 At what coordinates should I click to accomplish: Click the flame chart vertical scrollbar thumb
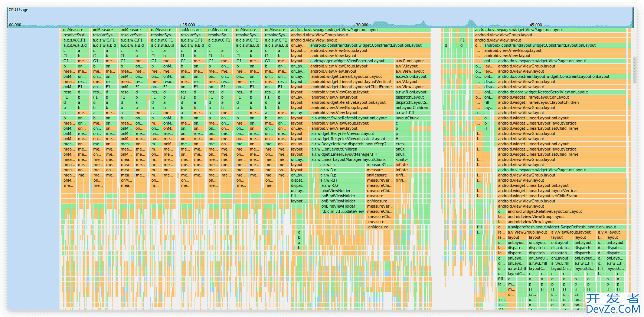pos(635,70)
